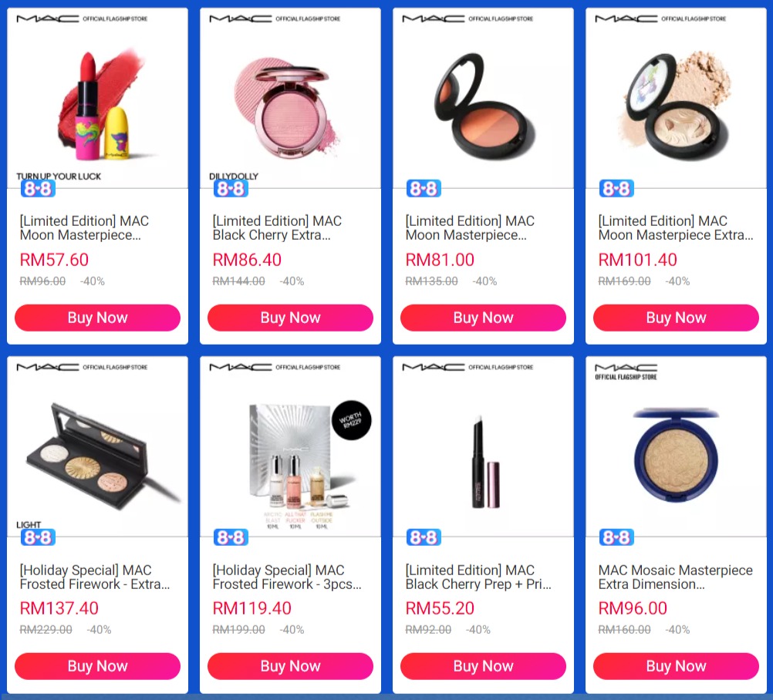Click the 8·8 badge on the RM101.40 product card
This screenshot has height=700, width=773.
(x=616, y=189)
